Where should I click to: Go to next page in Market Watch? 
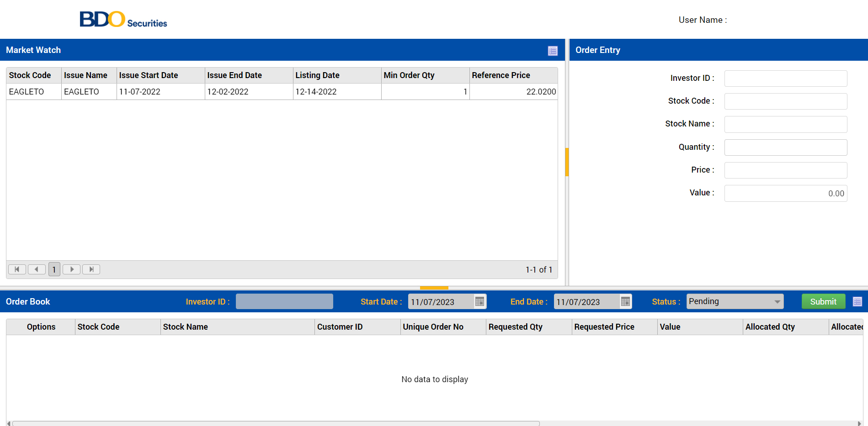(71, 269)
